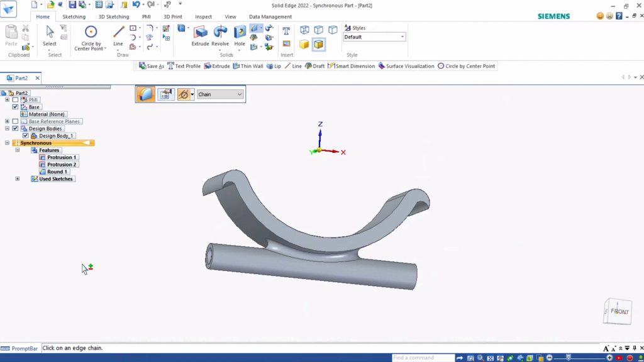Click the Save icon in quick access toolbar
This screenshot has width=644, height=362.
point(72,5)
